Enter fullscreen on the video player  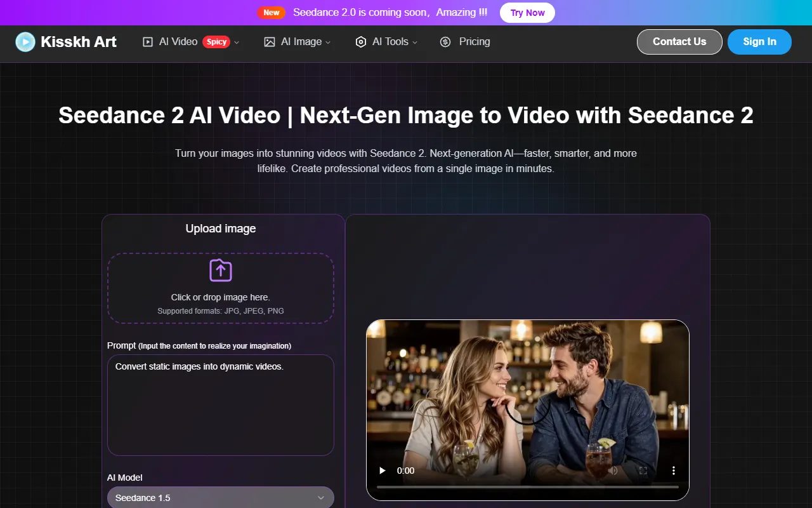tap(643, 471)
